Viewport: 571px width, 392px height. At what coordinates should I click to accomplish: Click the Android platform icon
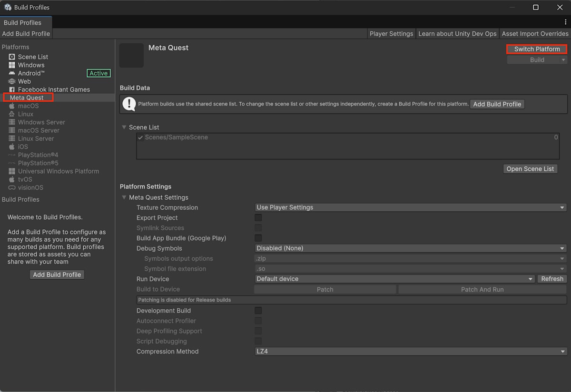click(12, 73)
